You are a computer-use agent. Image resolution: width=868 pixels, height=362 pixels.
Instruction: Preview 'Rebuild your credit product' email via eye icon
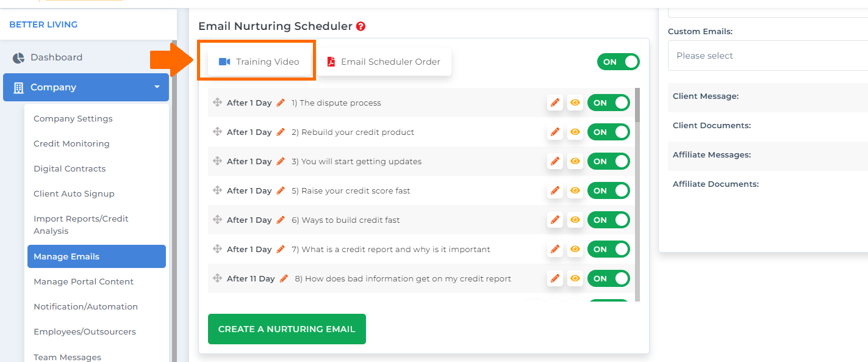(x=575, y=132)
